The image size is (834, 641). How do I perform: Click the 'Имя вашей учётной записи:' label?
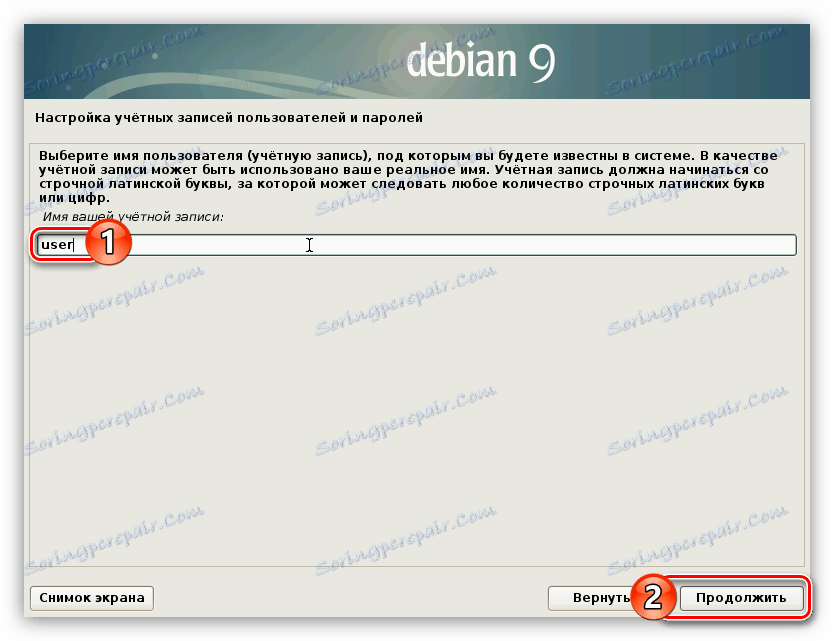point(133,217)
